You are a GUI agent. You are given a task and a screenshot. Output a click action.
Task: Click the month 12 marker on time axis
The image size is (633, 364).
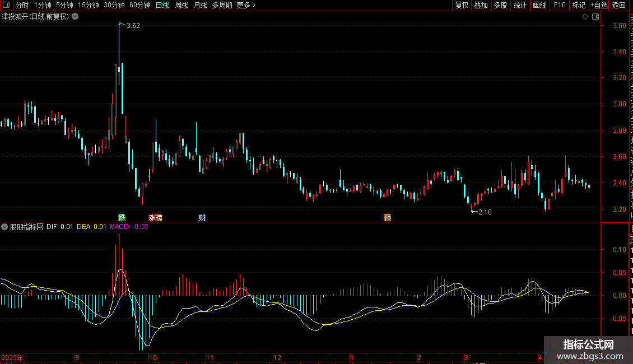(x=277, y=357)
